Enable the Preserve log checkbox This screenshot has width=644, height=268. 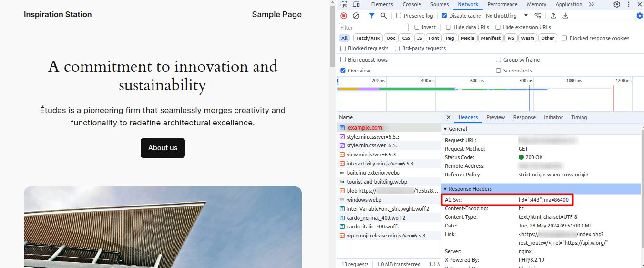click(399, 16)
